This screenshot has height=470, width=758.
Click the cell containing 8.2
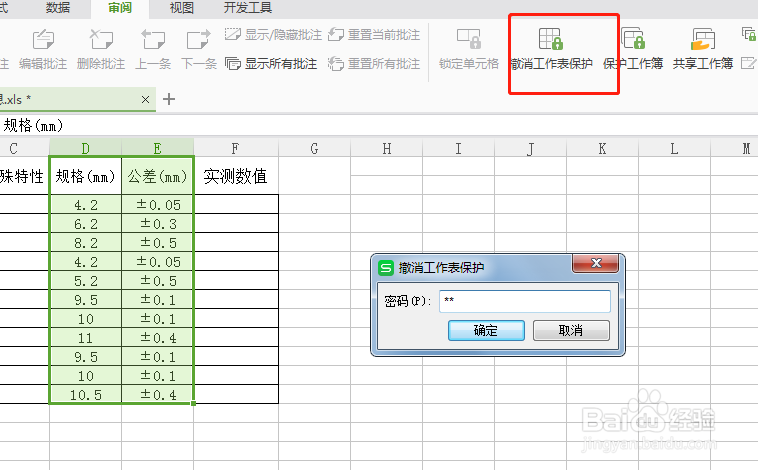(x=85, y=243)
